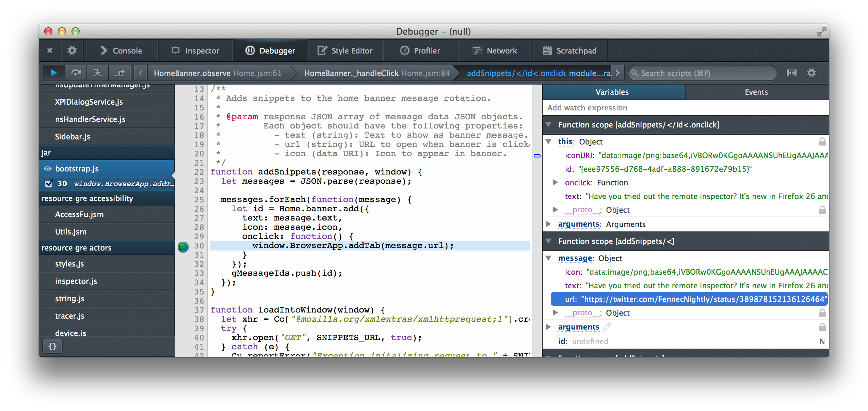Click the fullscreen arrows in title bar
868x411 pixels.
coord(821,31)
